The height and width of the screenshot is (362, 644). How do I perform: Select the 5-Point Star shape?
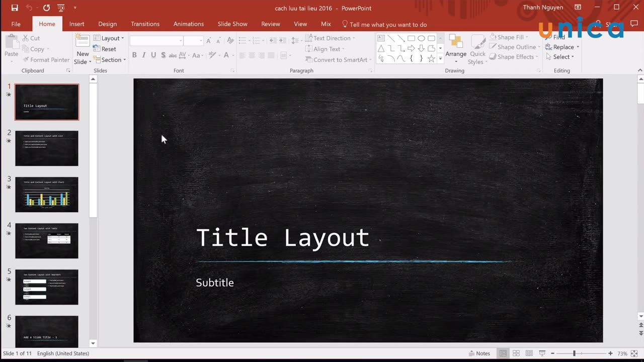point(431,58)
